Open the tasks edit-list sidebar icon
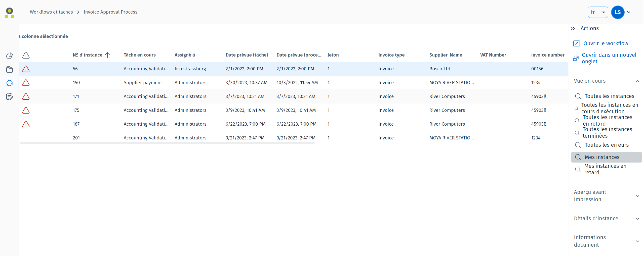This screenshot has height=256, width=644. coord(10,96)
